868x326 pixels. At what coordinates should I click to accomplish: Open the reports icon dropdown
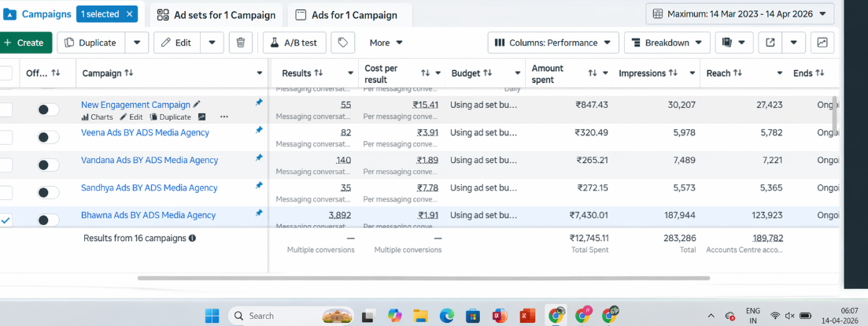[734, 43]
